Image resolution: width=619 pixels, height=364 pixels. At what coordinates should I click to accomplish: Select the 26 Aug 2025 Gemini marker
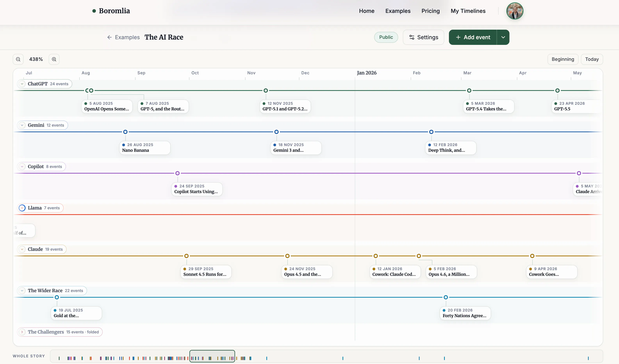125,132
